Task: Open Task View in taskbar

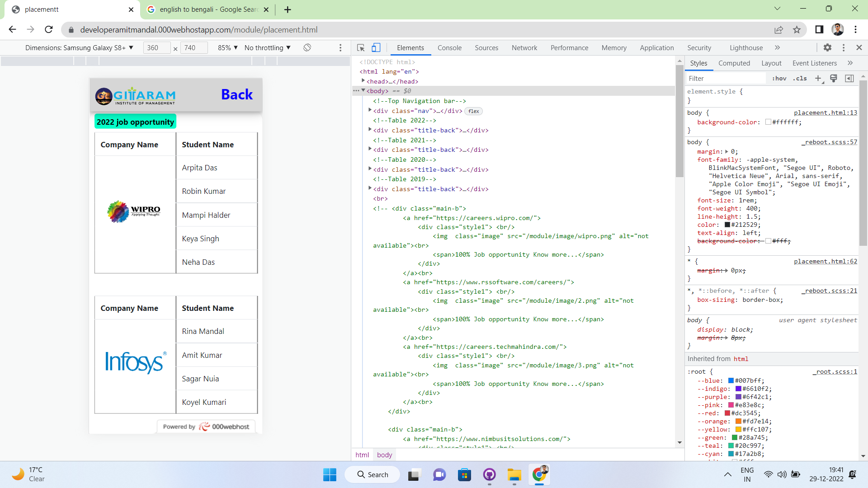Action: click(414, 475)
